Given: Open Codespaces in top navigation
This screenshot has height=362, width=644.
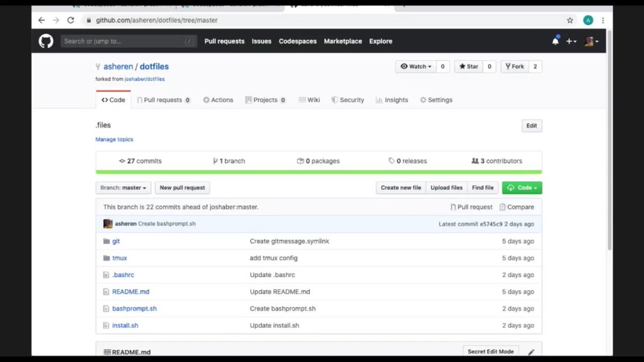Looking at the screenshot, I should click(x=298, y=41).
